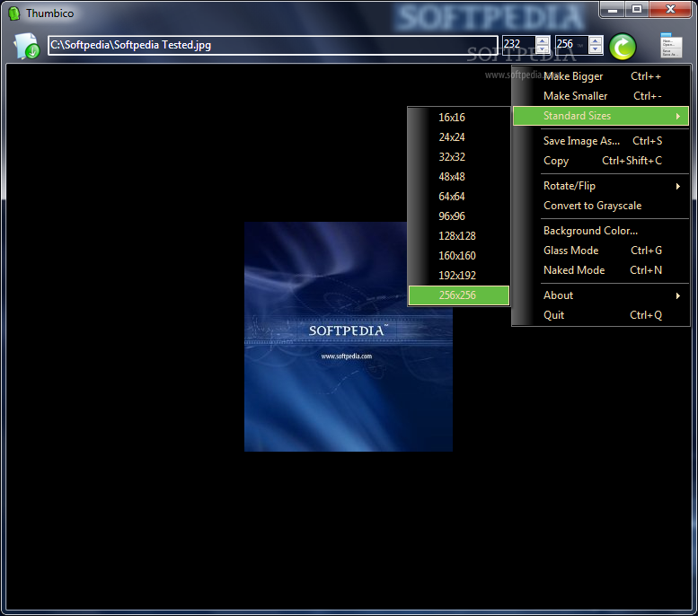
Task: Pick the highlighted 256x256 size
Action: 458,295
